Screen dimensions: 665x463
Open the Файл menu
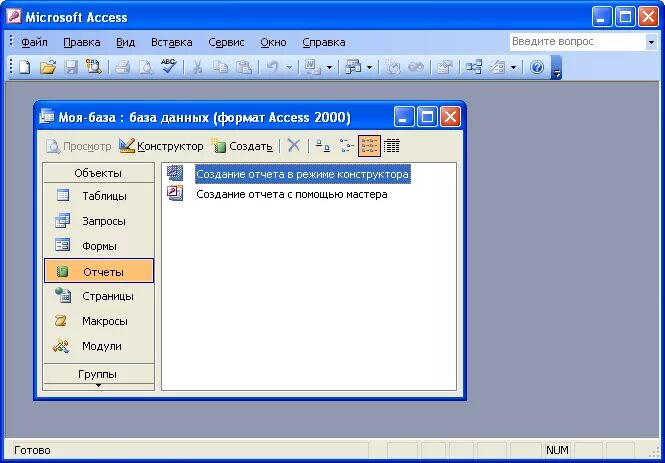click(34, 42)
